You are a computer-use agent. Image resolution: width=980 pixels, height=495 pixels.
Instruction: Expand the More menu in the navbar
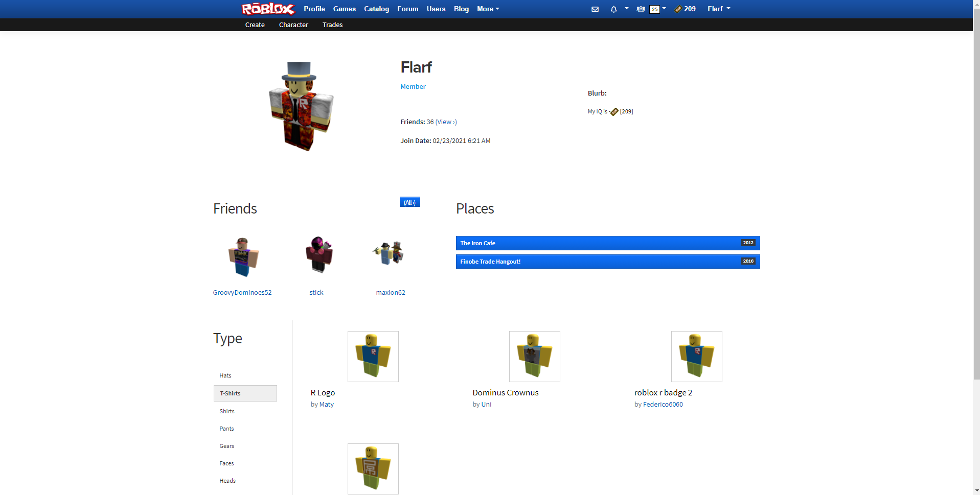[x=487, y=9]
